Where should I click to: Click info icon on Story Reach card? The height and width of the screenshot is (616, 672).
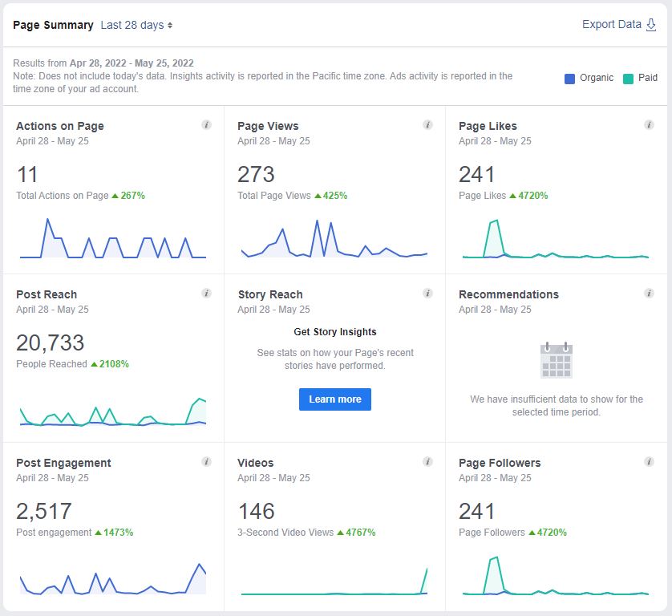427,294
